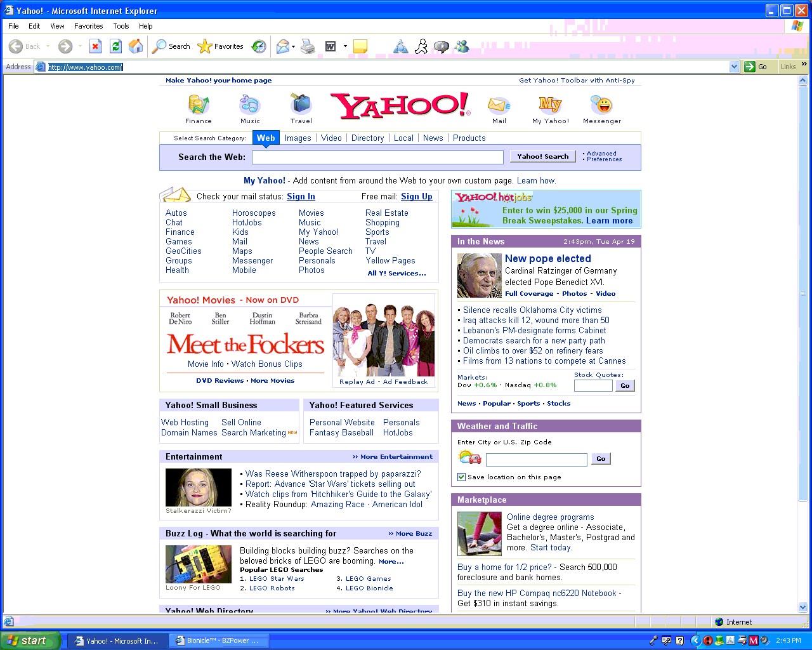Viewport: 812px width, 650px height.
Task: Toggle 'Save location on this page' checkbox
Action: click(461, 477)
